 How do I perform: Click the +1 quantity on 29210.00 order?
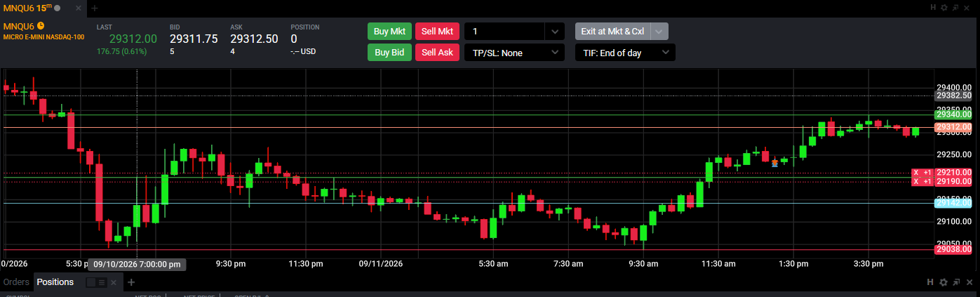(x=927, y=172)
